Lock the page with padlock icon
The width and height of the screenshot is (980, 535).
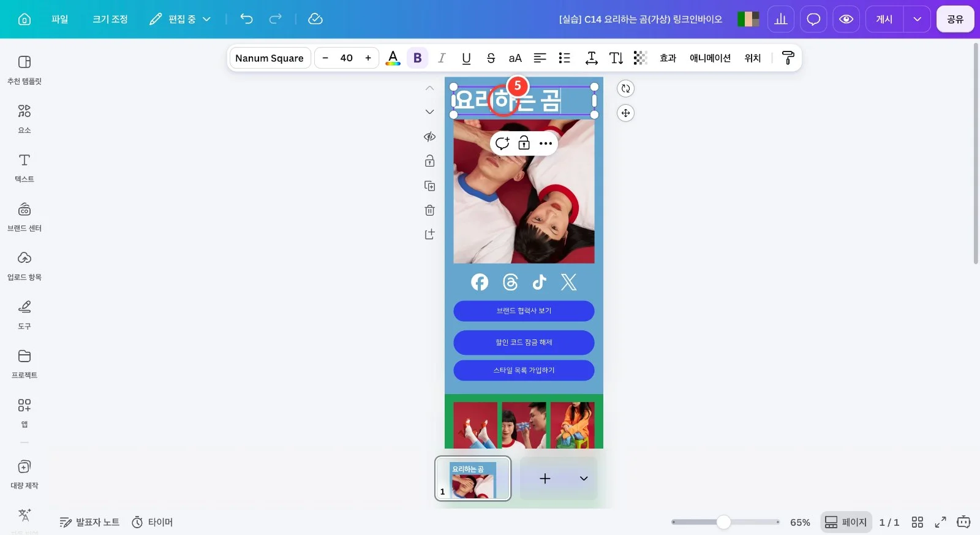tap(429, 161)
